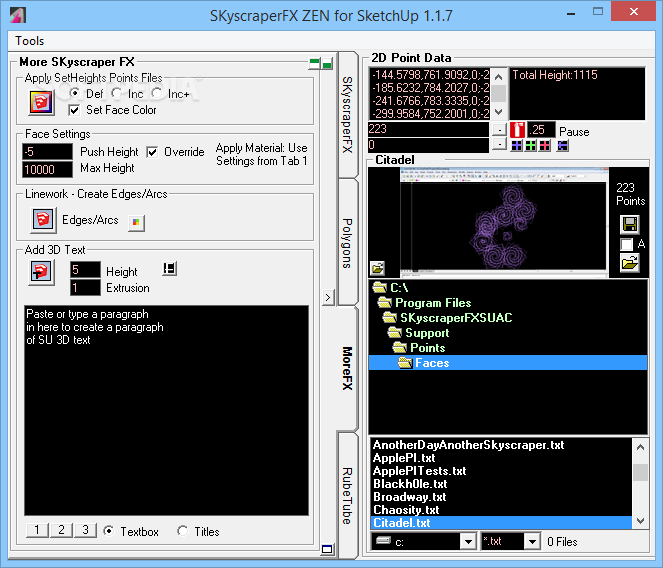Open the drive c: dropdown
The image size is (663, 568).
(x=468, y=542)
